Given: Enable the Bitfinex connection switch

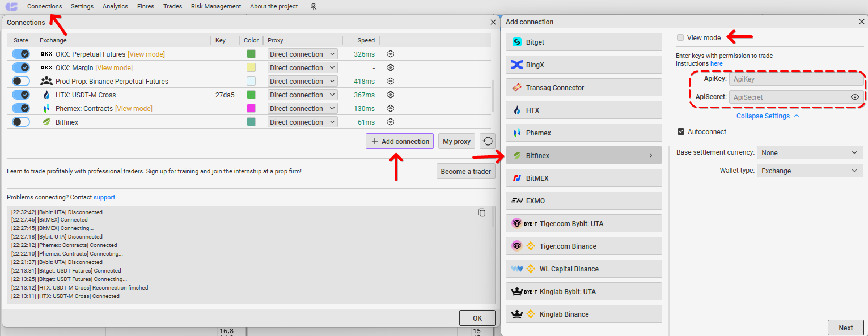Looking at the screenshot, I should [x=21, y=122].
